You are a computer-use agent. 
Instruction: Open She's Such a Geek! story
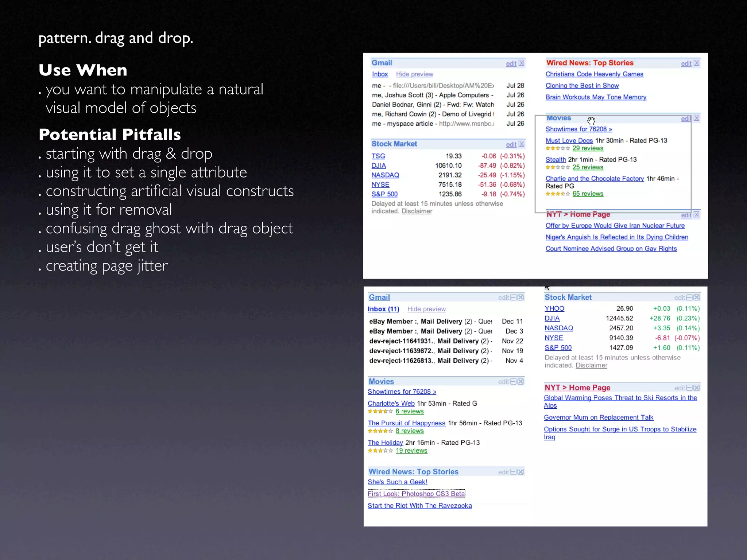tap(397, 482)
